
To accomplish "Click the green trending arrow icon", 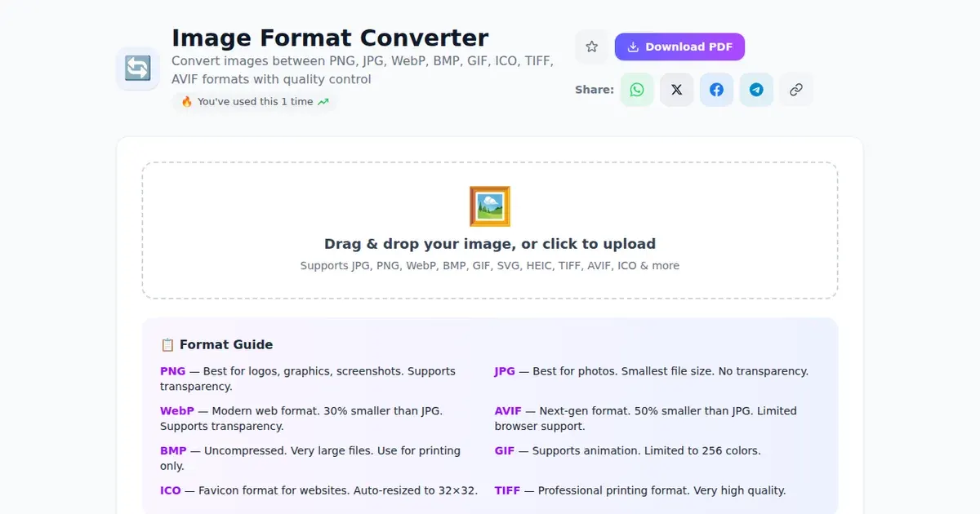I will coord(323,102).
